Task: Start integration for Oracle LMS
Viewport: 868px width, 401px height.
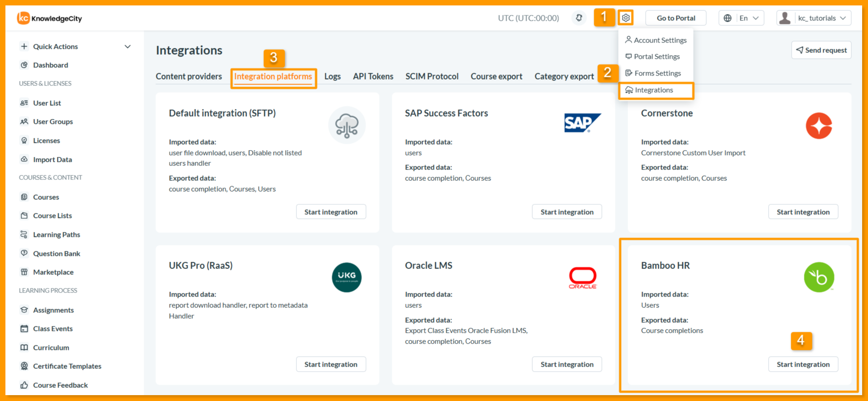Action: click(x=567, y=364)
